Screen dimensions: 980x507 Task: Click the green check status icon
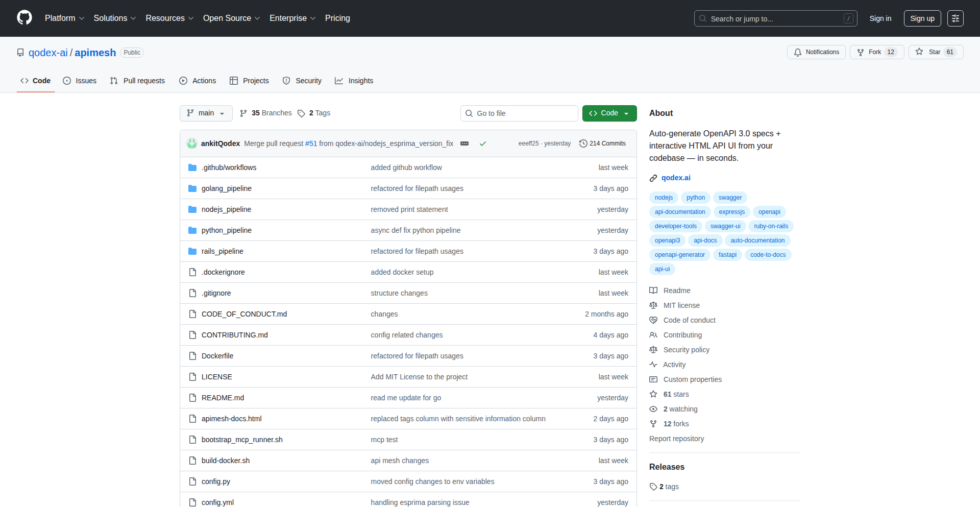click(x=482, y=143)
